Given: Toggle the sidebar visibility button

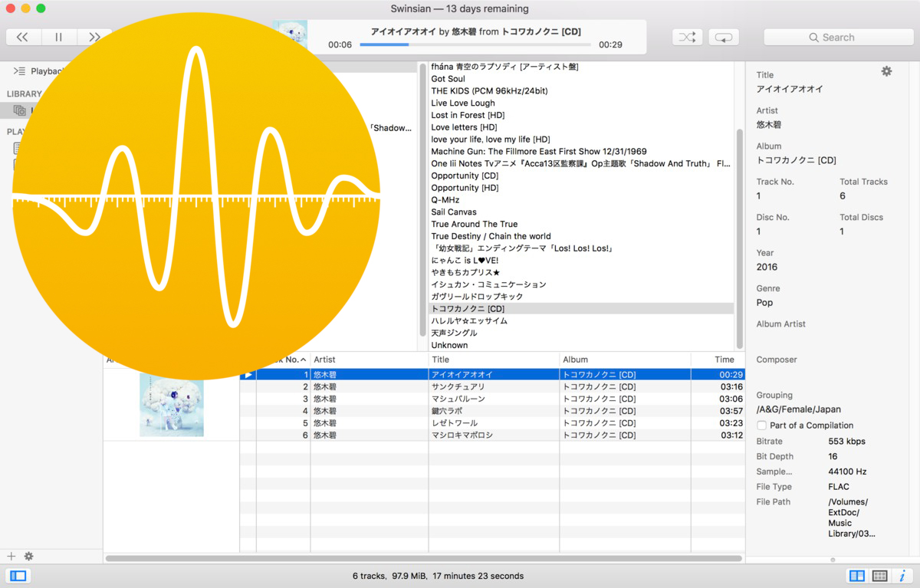Looking at the screenshot, I should pos(18,576).
